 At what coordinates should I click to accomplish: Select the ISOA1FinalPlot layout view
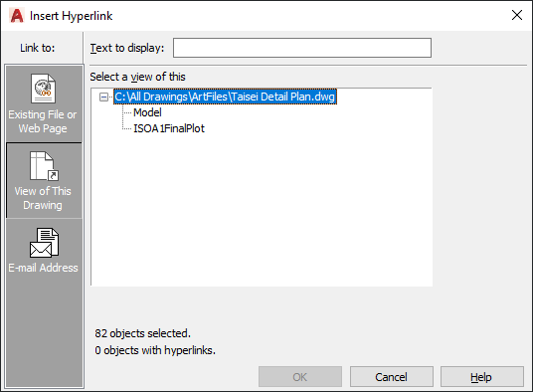pos(169,128)
